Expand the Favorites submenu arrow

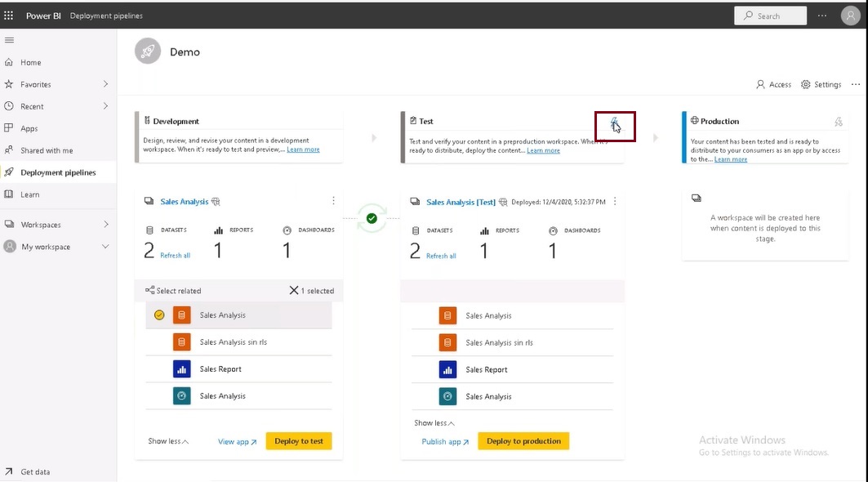105,84
